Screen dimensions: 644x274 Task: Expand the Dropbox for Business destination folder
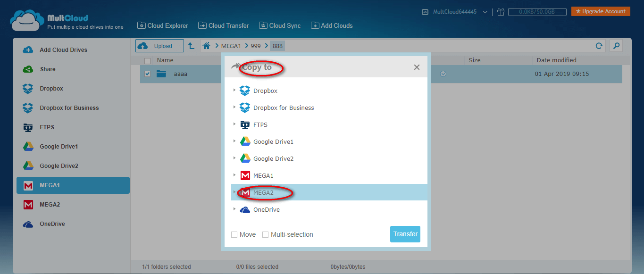pos(234,108)
